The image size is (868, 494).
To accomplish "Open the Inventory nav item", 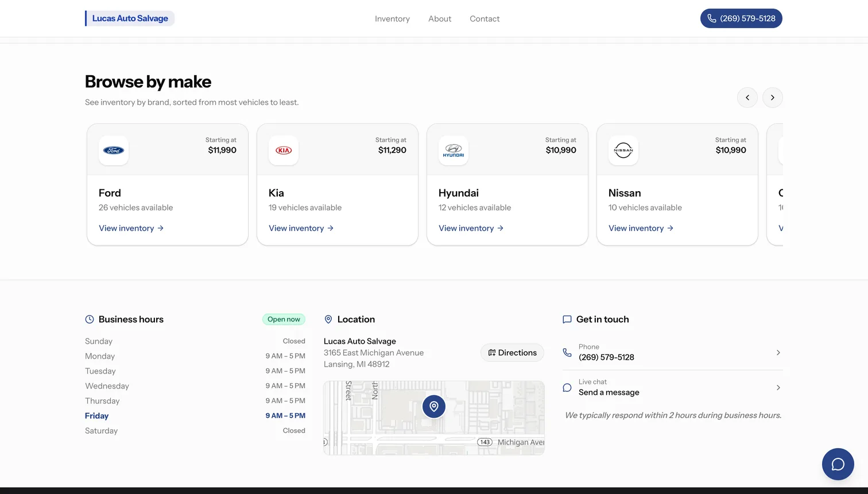I will (392, 19).
